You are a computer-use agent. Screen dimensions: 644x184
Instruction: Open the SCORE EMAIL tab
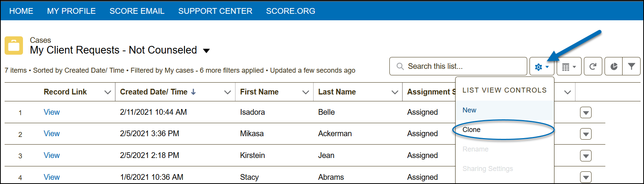click(137, 11)
